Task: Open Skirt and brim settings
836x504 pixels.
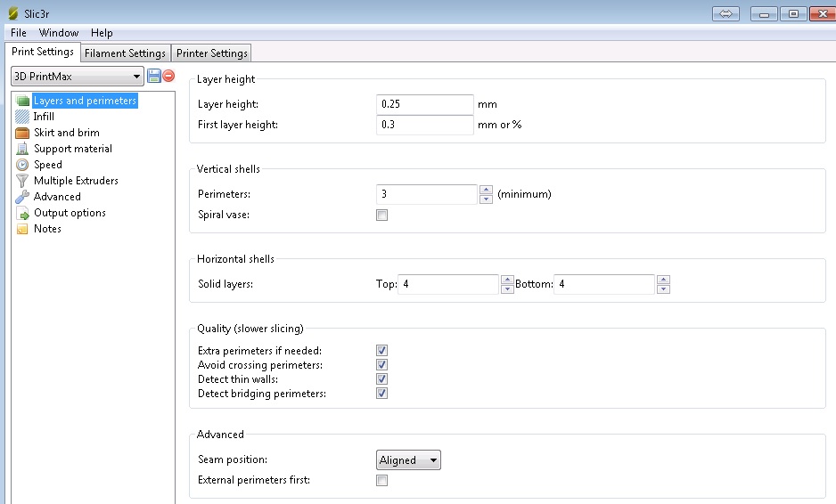Action: pos(66,133)
